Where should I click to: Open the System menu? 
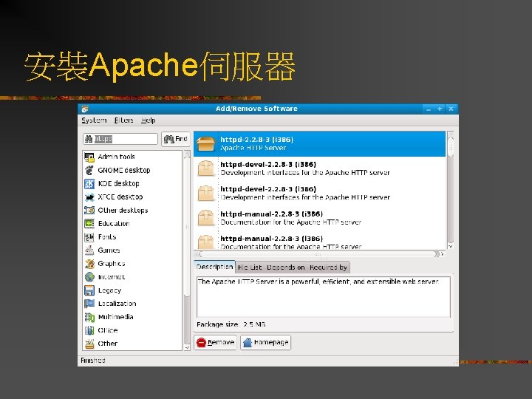click(94, 120)
